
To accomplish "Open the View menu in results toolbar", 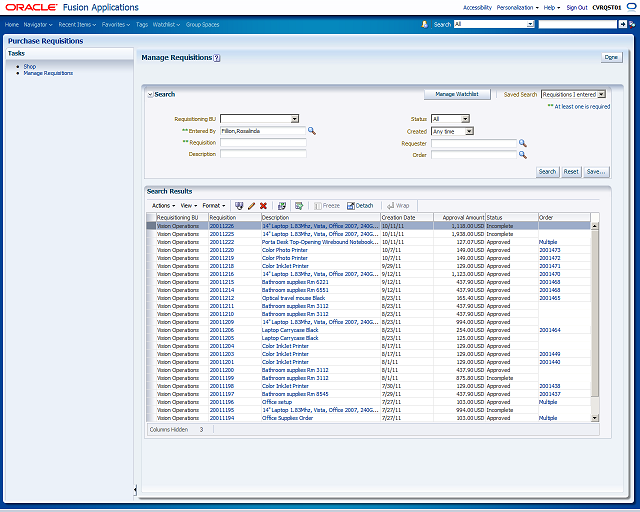I will click(x=189, y=206).
